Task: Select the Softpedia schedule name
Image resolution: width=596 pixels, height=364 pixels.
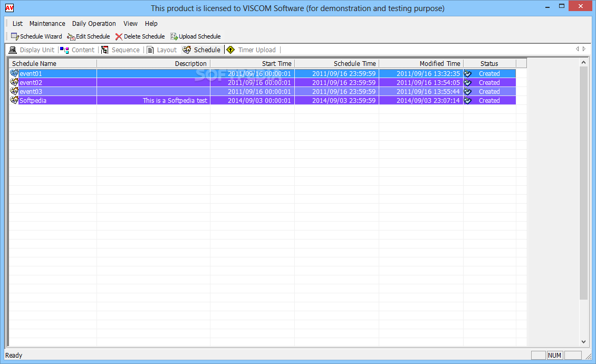Action: [33, 100]
